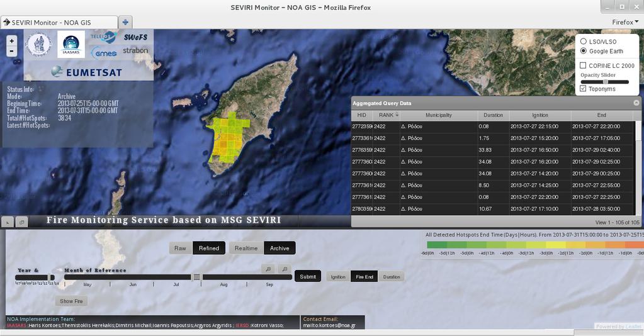Select the row with duration 1.75
644x336 pixels.
point(494,138)
